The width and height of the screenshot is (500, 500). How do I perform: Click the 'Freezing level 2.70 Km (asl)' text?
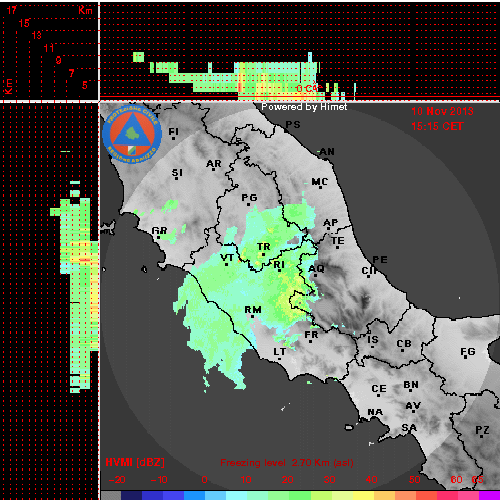pyautogui.click(x=287, y=463)
